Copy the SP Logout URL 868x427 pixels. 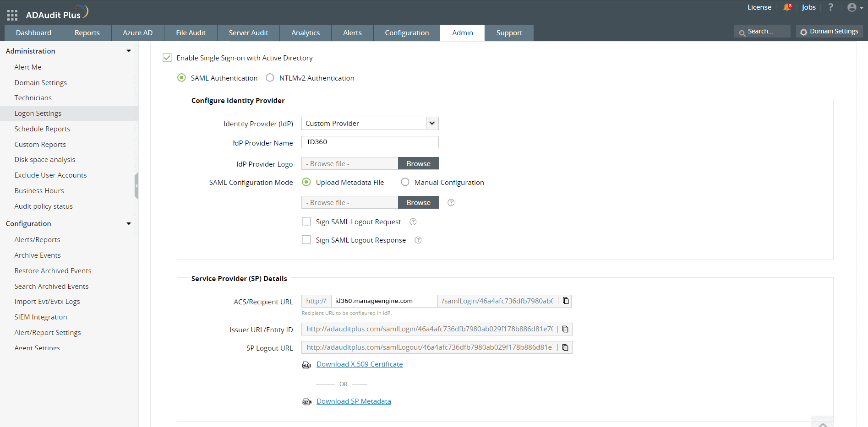point(565,347)
